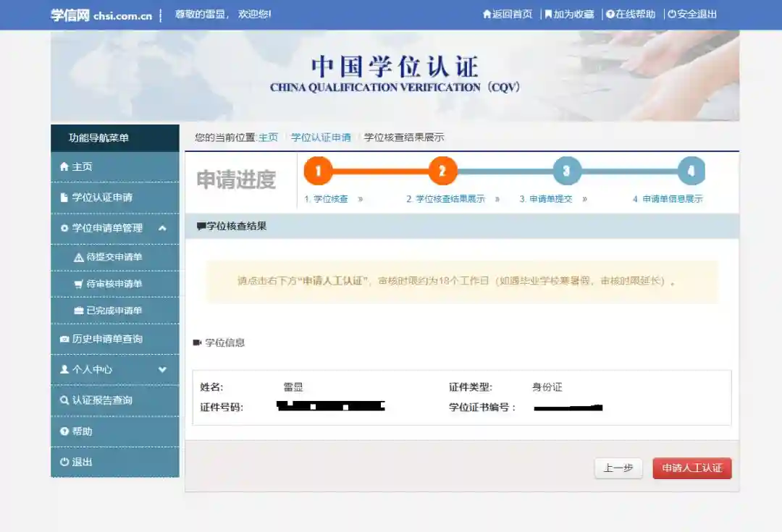
Task: Click the document icon beside 学位认证申请
Action: click(x=64, y=198)
